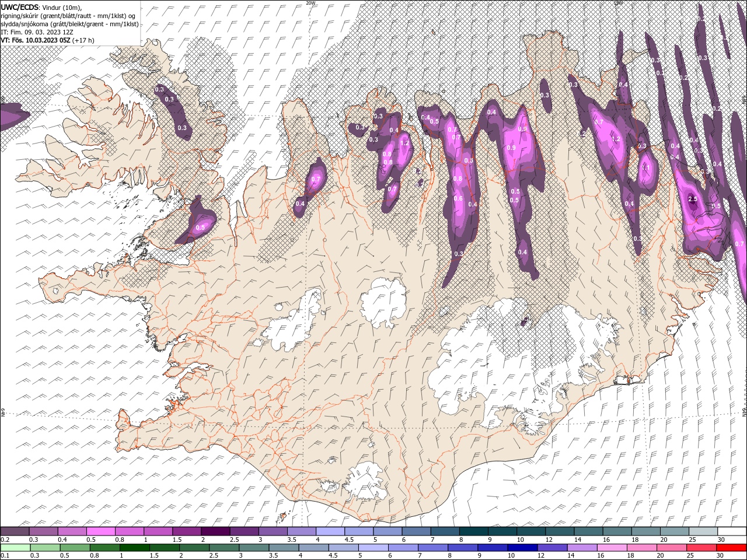The width and height of the screenshot is (747, 560).
Task: Click the light lavender swatch labeled 4 in the upper legend
Action: pyautogui.click(x=330, y=531)
